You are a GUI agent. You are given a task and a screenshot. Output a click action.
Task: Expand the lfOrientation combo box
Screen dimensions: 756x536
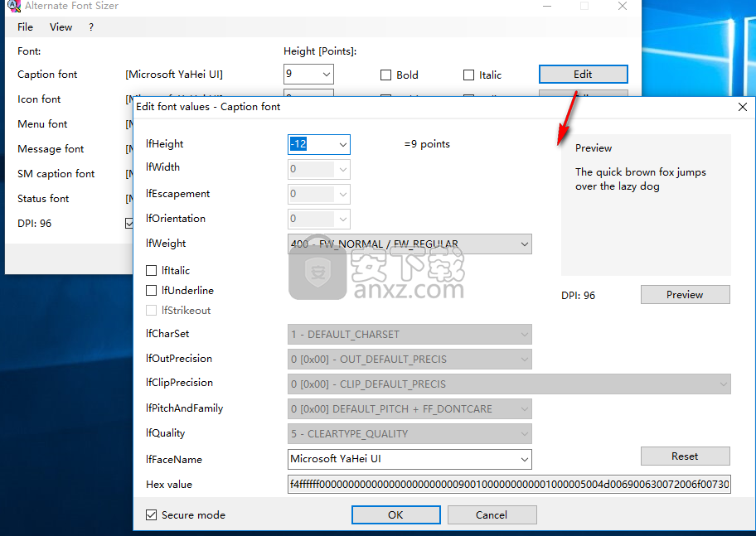[x=343, y=219]
